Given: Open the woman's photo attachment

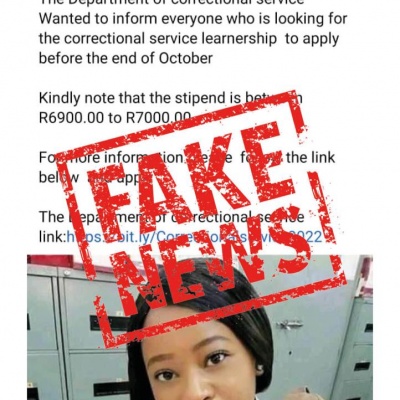Looking at the screenshot, I should coord(200,327).
